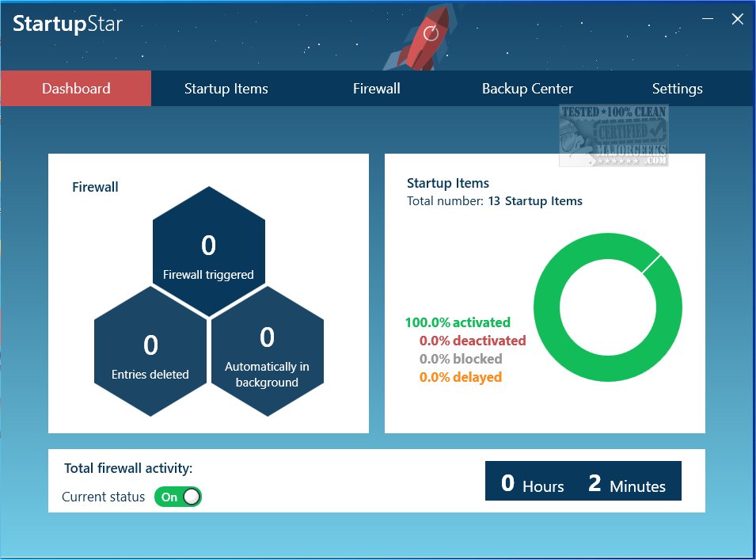Click the green startup items donut chart
Image resolution: width=756 pixels, height=560 pixels.
(607, 307)
